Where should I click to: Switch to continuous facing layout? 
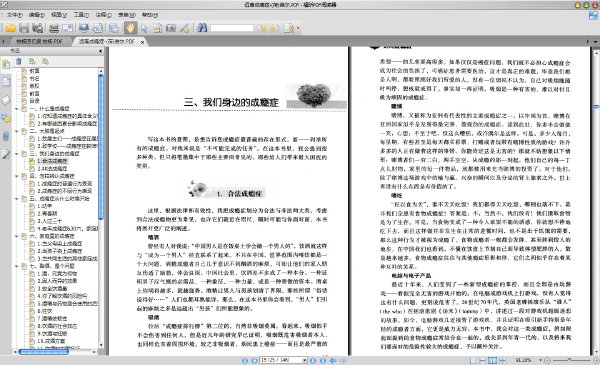pyautogui.click(x=502, y=360)
